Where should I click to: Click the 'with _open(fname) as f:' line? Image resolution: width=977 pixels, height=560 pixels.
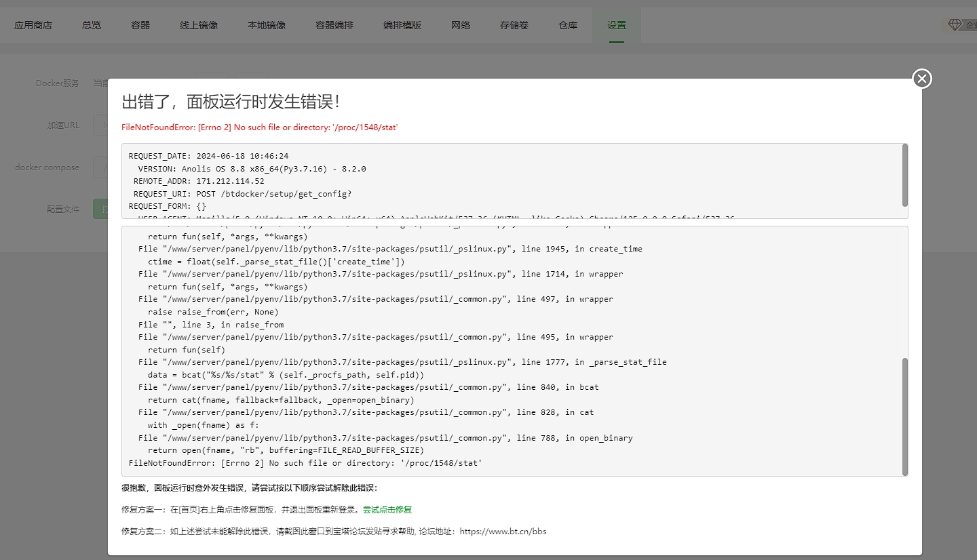[204, 425]
